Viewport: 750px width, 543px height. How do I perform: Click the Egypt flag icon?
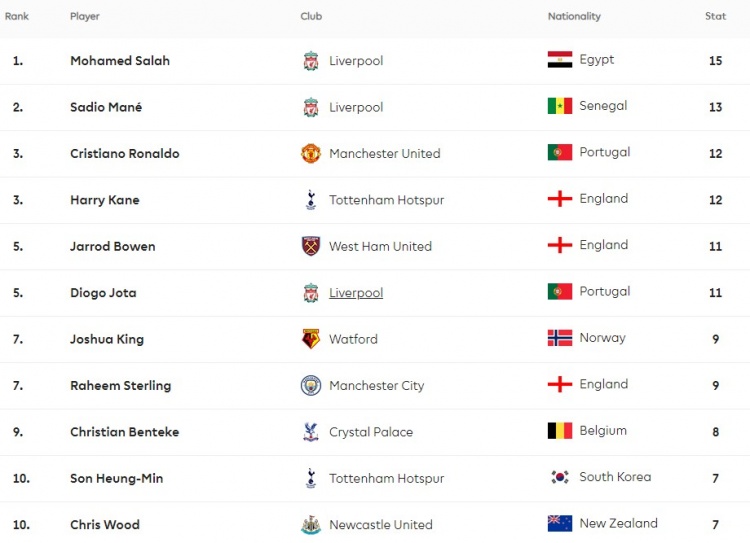pos(560,60)
